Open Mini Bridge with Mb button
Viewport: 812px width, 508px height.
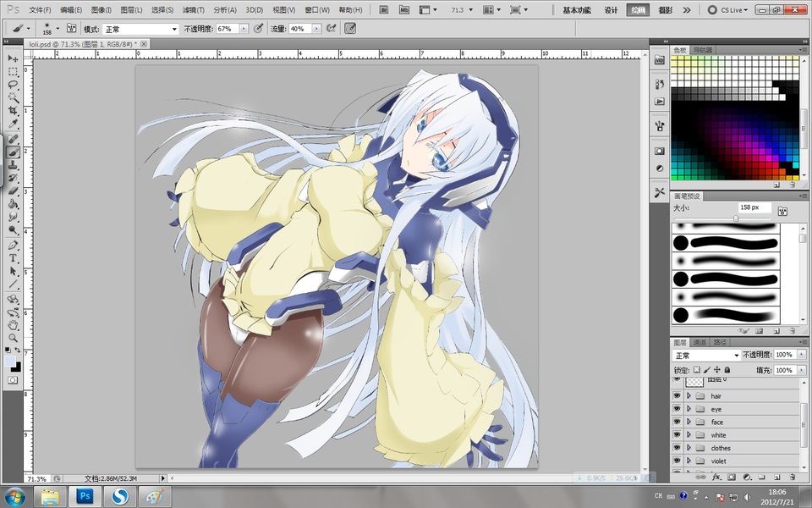click(404, 10)
